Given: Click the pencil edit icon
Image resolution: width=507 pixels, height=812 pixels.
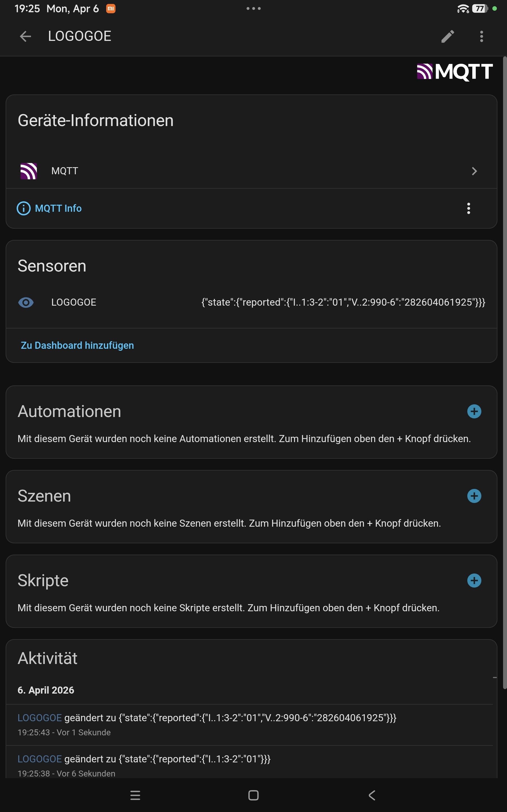Looking at the screenshot, I should (447, 36).
